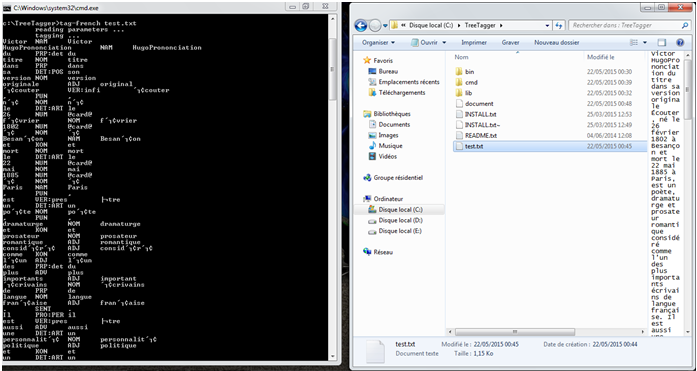Image resolution: width=697 pixels, height=371 pixels.
Task: Focus the 'Rechercher dans : TreeTagger' search field
Action: click(x=629, y=25)
